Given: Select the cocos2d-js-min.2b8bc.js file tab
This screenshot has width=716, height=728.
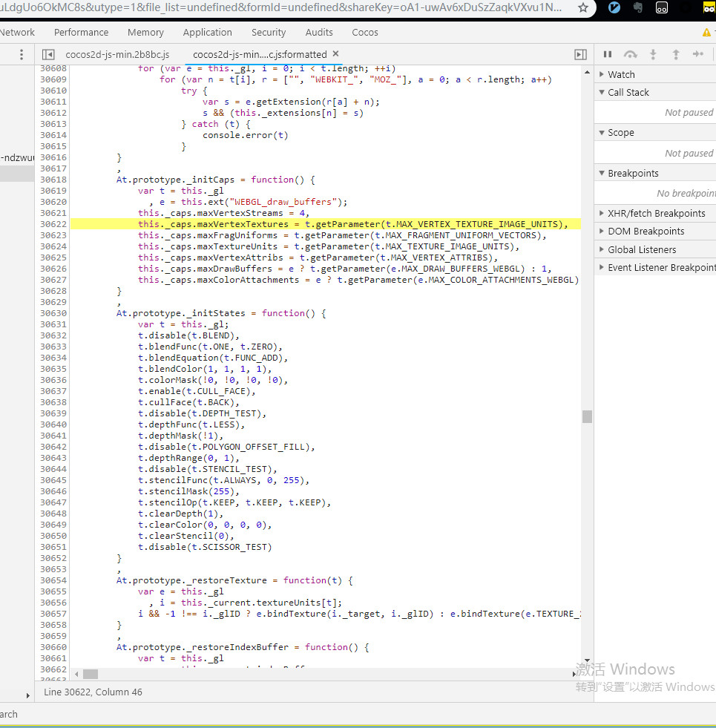Looking at the screenshot, I should 117,54.
